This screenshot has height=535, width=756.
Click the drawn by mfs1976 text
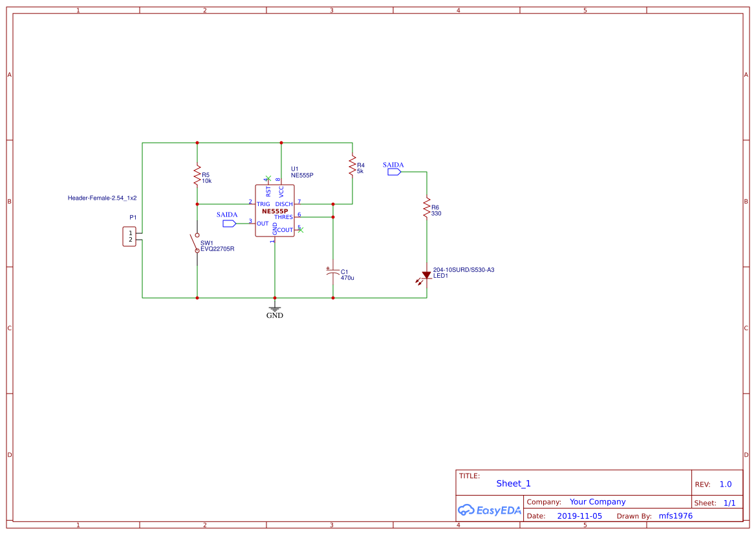[x=675, y=516]
